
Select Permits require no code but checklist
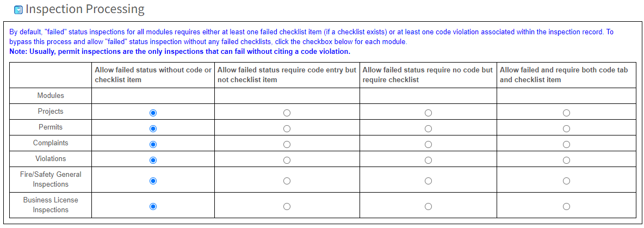click(x=428, y=128)
